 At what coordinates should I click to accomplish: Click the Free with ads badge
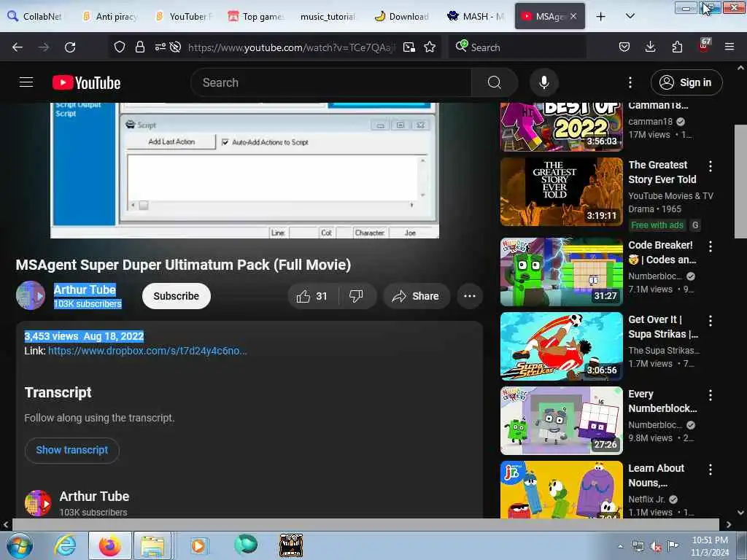tap(657, 225)
